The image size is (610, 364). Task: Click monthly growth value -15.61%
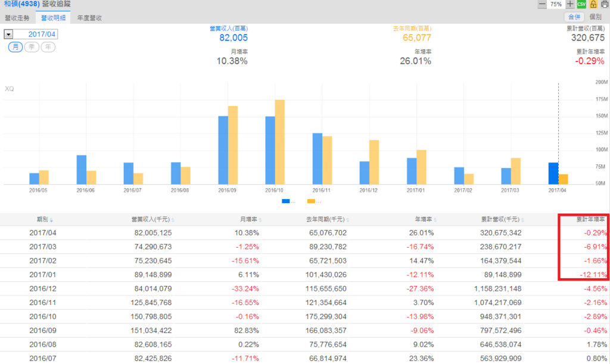245,261
